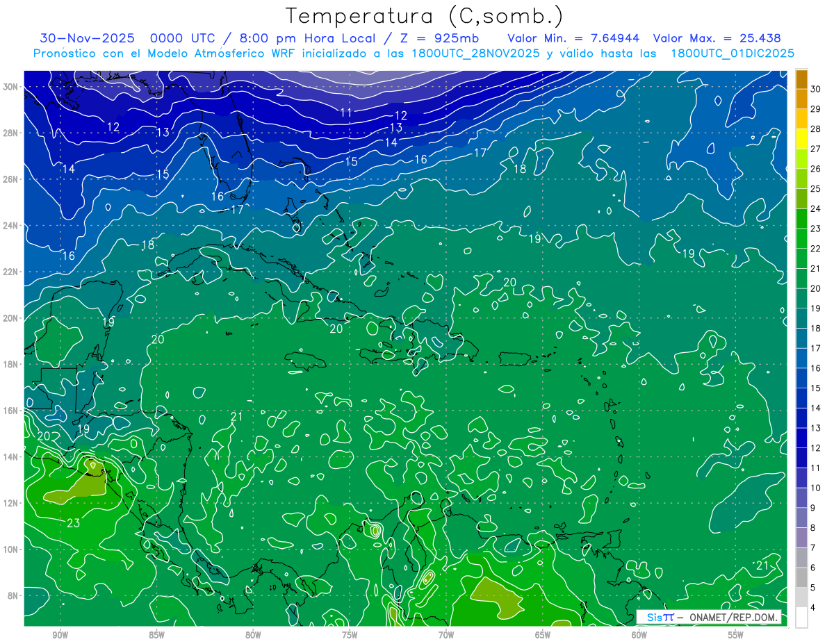Click 'Valor Max. = 25.438' value
834x644 pixels.
(717, 38)
